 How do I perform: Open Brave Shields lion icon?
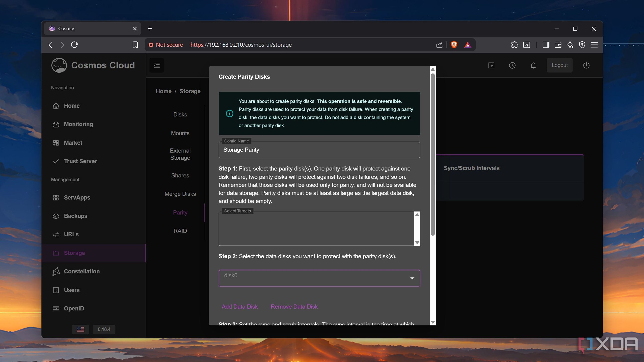(x=454, y=45)
